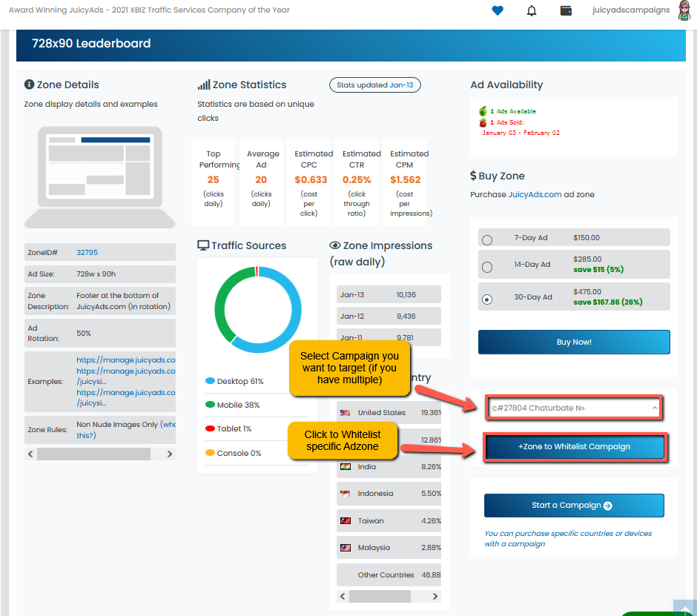Screen dimensions: 697x616
Task: Select the 14-Day Ad radio option
Action: pos(487,267)
